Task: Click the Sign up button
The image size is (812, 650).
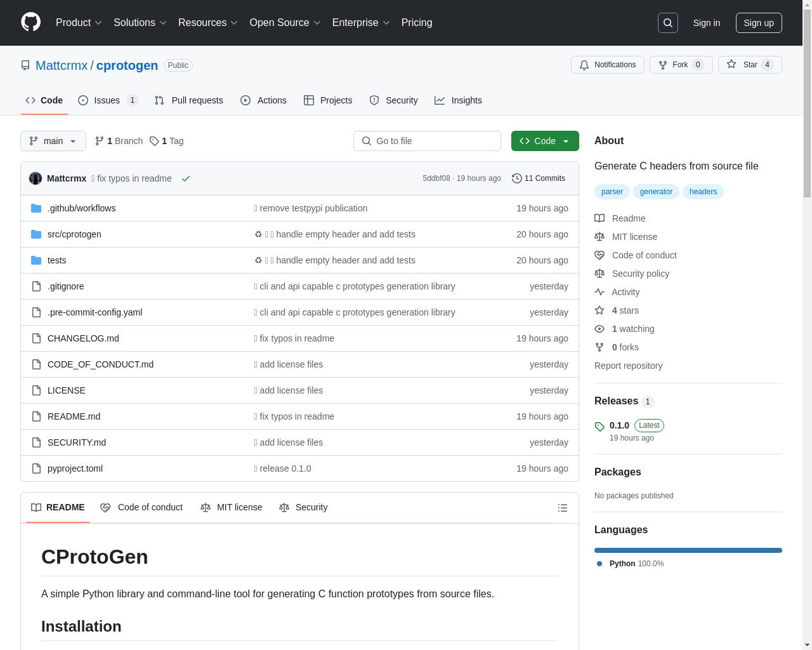Action: click(759, 23)
